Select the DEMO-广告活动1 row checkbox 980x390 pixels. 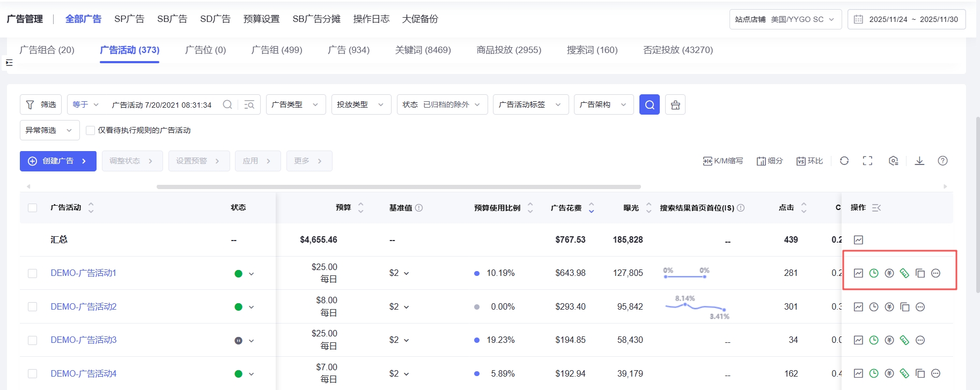pyautogui.click(x=33, y=273)
